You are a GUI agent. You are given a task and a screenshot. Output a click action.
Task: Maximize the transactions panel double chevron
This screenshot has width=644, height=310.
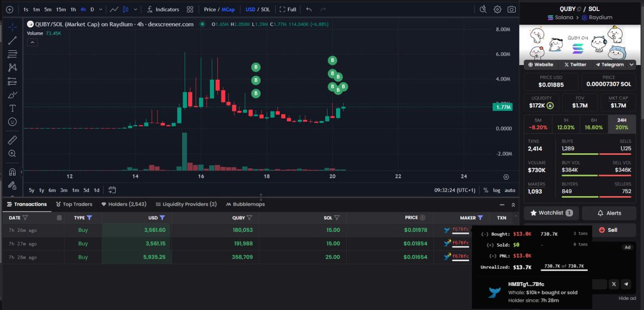[x=513, y=205]
